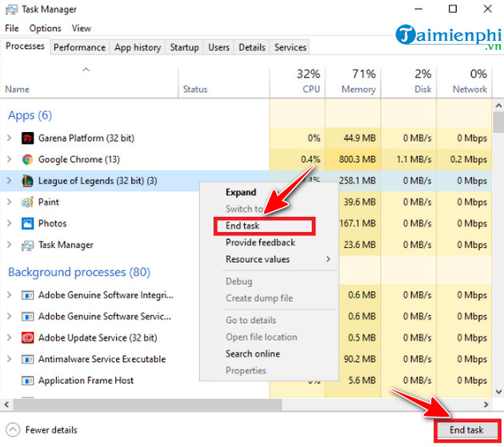
Task: Click the Apps (6) group heading
Action: (30, 115)
